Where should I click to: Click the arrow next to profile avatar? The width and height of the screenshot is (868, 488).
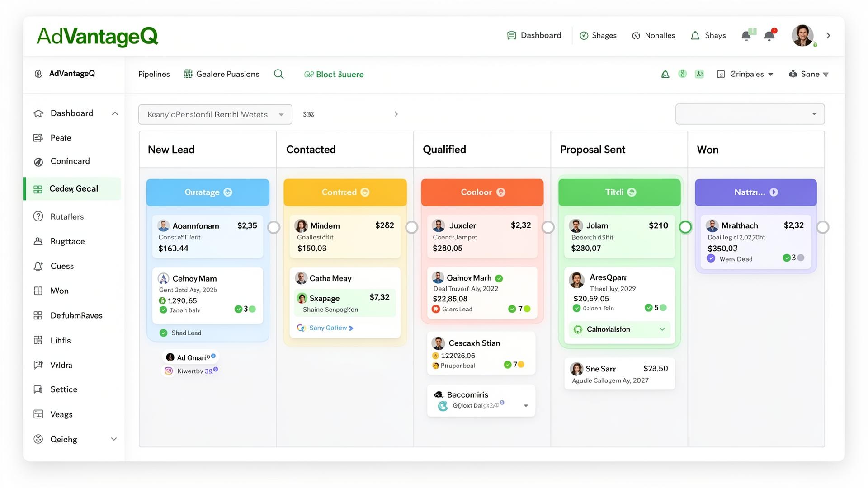828,35
